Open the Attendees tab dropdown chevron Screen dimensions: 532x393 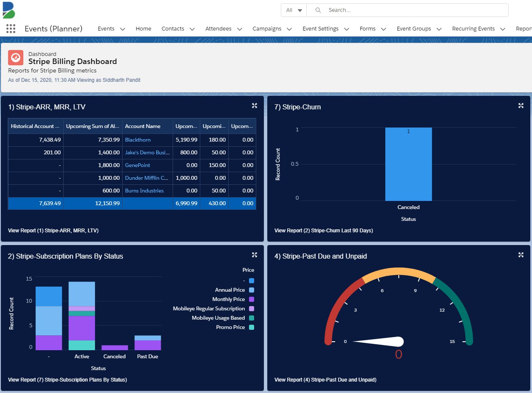pyautogui.click(x=240, y=29)
